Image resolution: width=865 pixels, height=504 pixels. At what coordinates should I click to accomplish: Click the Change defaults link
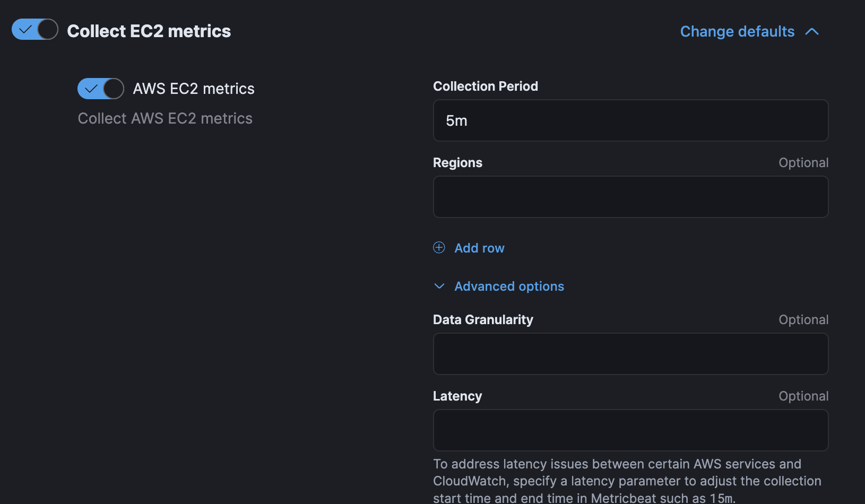pos(737,32)
